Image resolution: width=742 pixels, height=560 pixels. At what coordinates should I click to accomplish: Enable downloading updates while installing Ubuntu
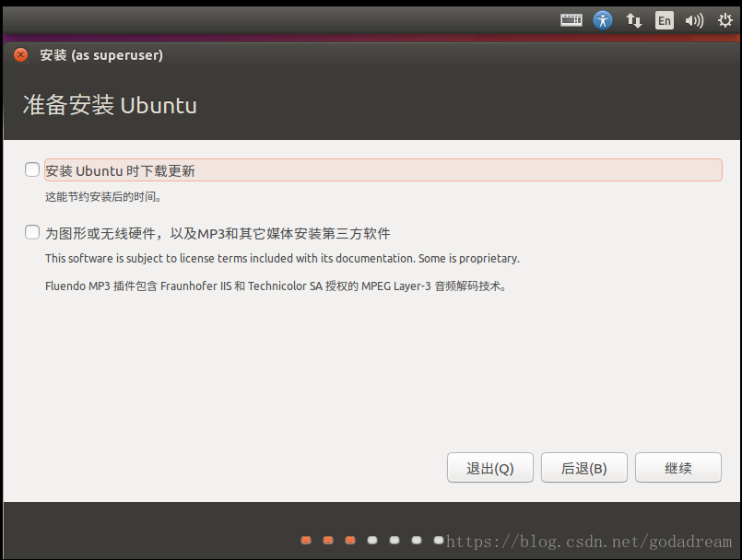pyautogui.click(x=32, y=169)
